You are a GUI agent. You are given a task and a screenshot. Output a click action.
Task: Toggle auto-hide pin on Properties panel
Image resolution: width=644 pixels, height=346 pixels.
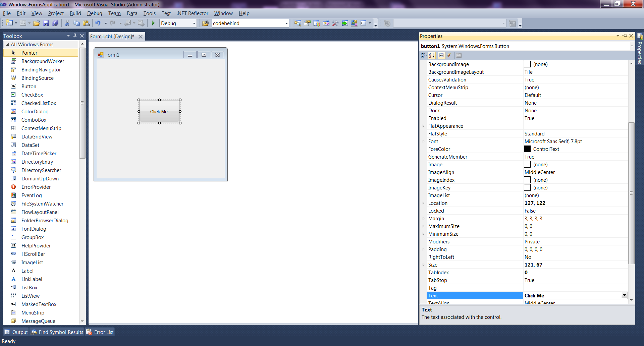click(x=625, y=36)
